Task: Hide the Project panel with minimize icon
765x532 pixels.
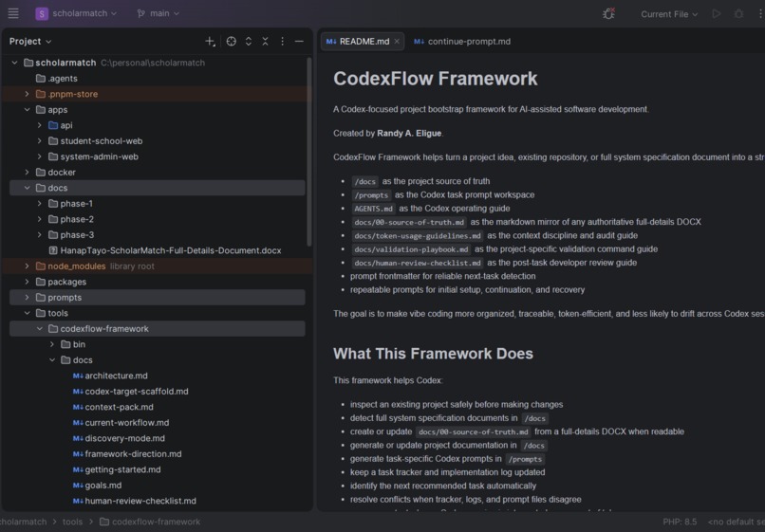Action: click(299, 42)
